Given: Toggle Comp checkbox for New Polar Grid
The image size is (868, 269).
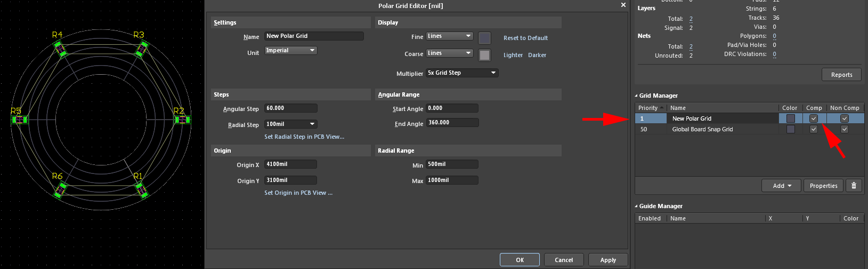Looking at the screenshot, I should point(813,118).
